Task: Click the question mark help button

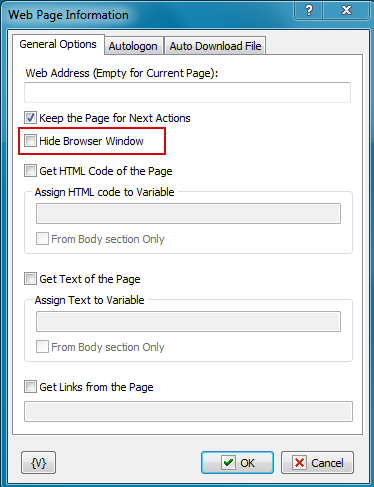Action: 308,10
